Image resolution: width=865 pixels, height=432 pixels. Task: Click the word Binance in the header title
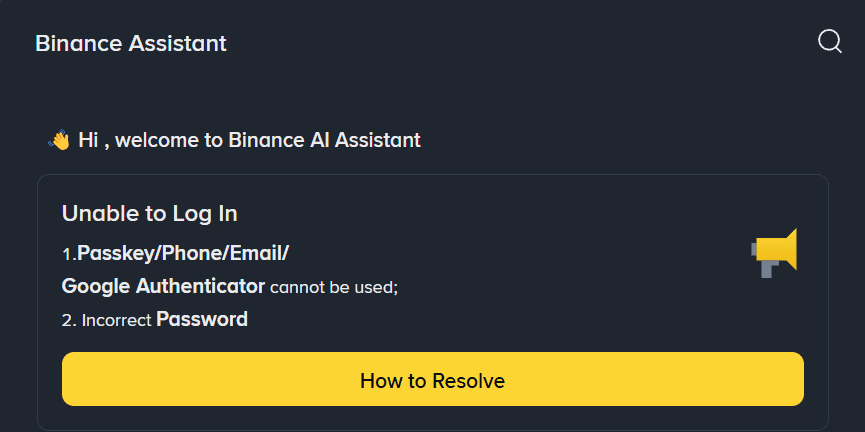pyautogui.click(x=71, y=44)
